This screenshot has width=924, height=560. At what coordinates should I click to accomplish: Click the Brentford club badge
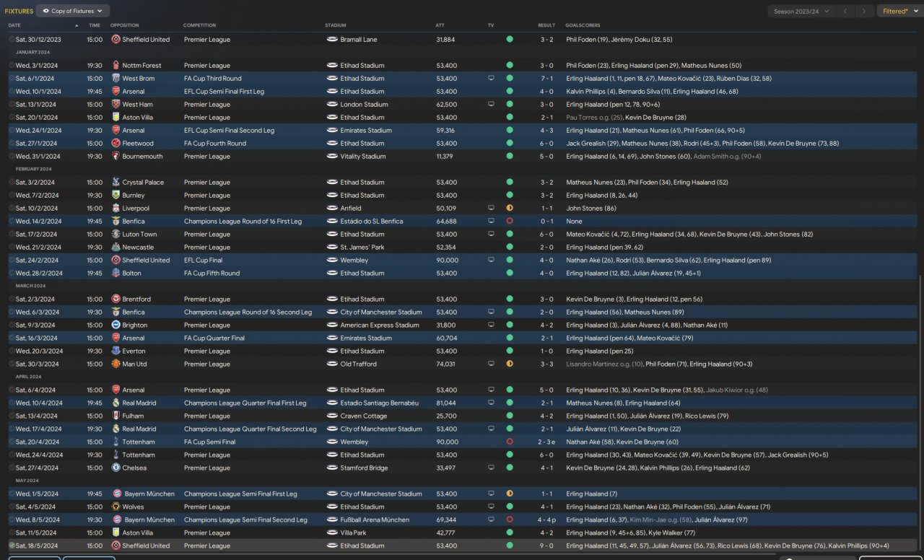tap(116, 299)
